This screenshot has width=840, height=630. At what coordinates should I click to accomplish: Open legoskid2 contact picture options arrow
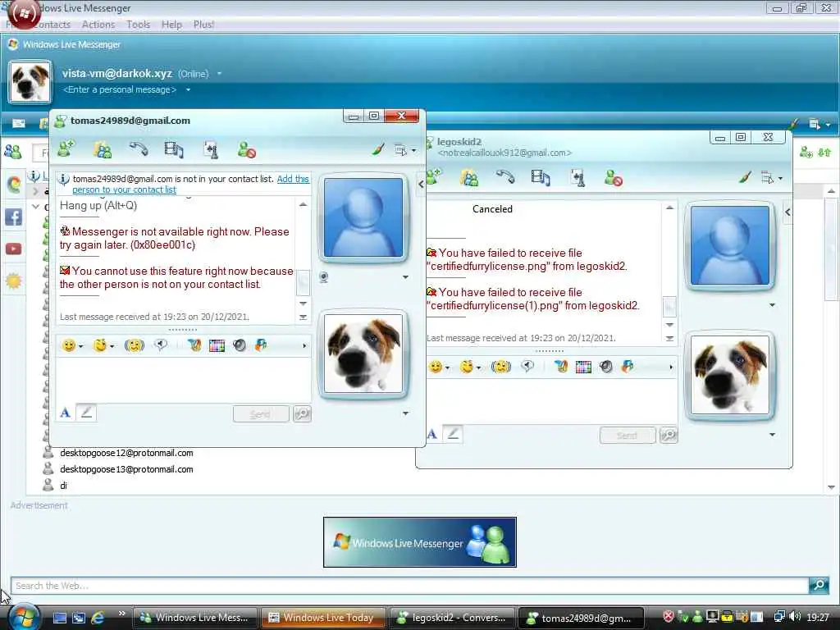(x=772, y=305)
